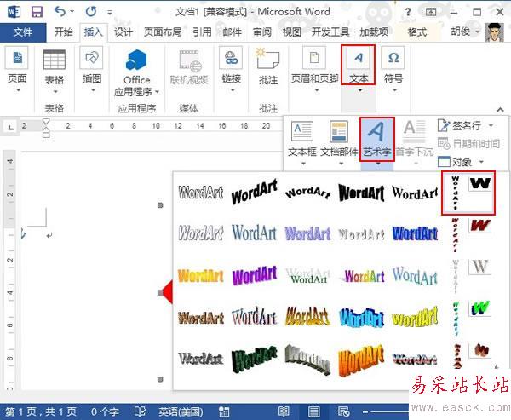Switch to the 页面布局 tab
The image size is (511, 420).
pos(163,32)
